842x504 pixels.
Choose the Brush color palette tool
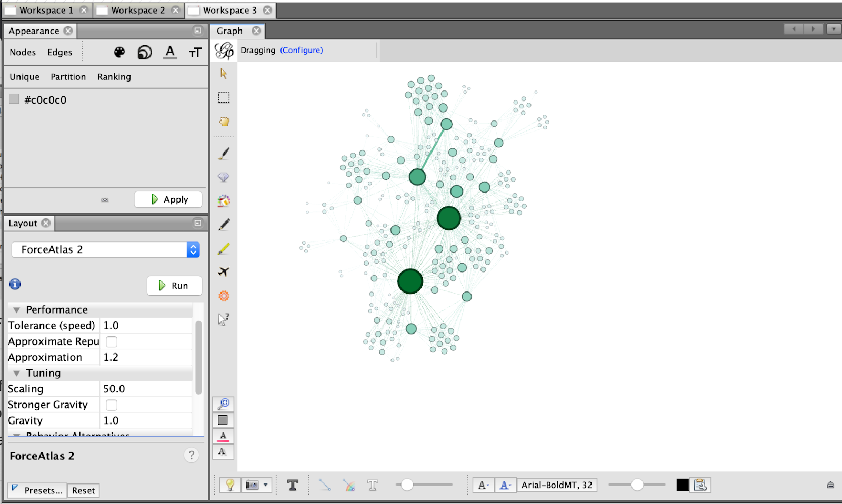point(224,201)
